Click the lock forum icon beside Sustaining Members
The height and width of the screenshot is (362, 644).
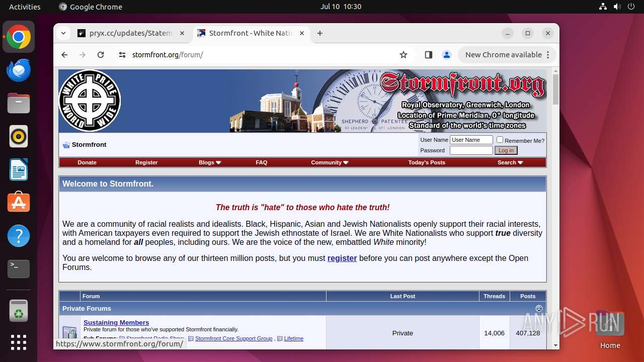click(69, 333)
